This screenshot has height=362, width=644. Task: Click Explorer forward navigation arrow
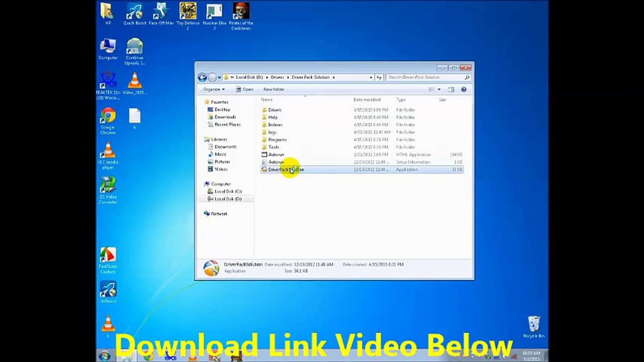pos(212,77)
